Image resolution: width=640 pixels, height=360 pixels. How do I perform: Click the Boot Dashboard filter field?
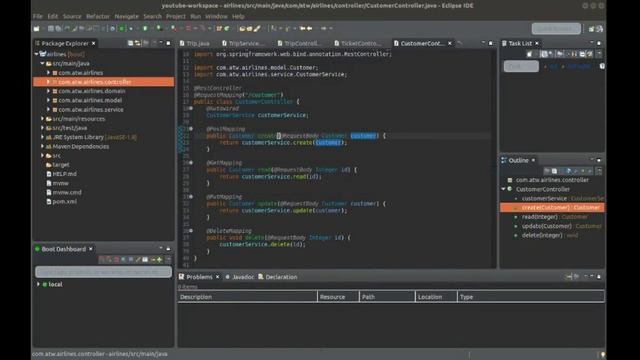point(103,272)
